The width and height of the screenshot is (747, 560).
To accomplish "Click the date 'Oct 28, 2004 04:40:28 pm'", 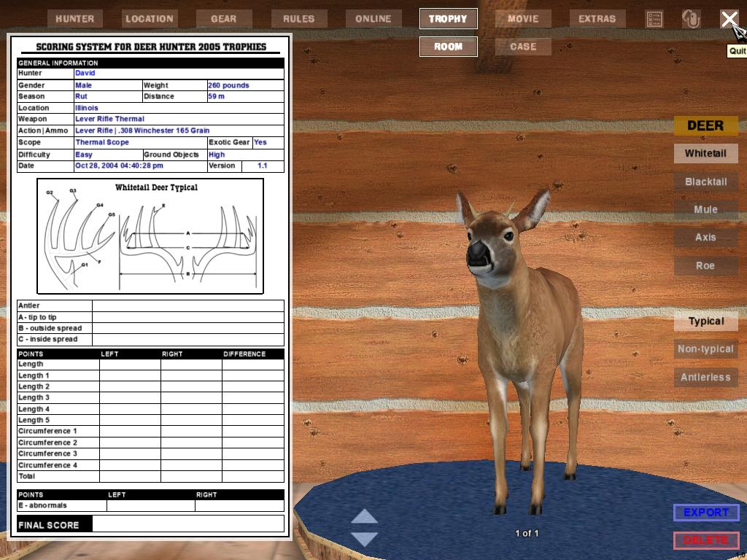I will (119, 166).
